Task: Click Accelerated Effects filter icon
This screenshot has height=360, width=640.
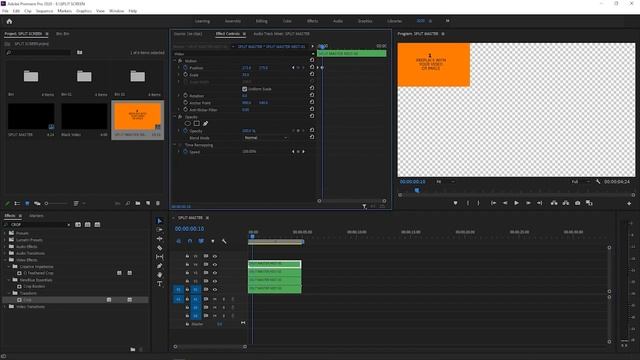Action: (78, 224)
